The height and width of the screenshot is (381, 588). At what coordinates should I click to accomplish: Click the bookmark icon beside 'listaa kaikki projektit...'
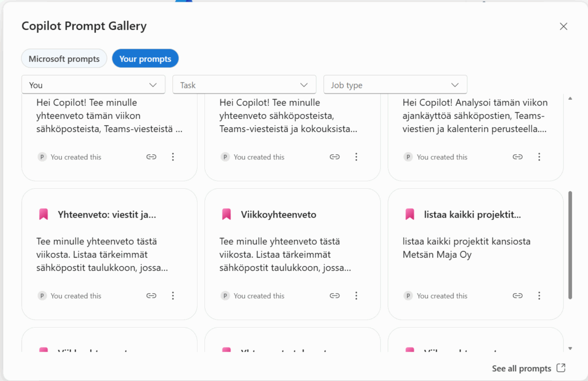coord(410,214)
